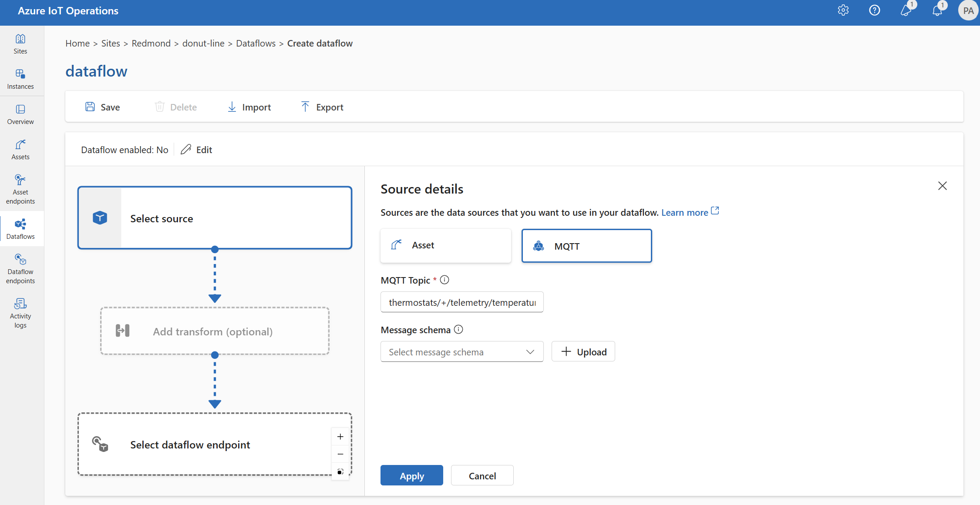This screenshot has height=505, width=980.
Task: Click the Export toolbar button
Action: (x=322, y=106)
